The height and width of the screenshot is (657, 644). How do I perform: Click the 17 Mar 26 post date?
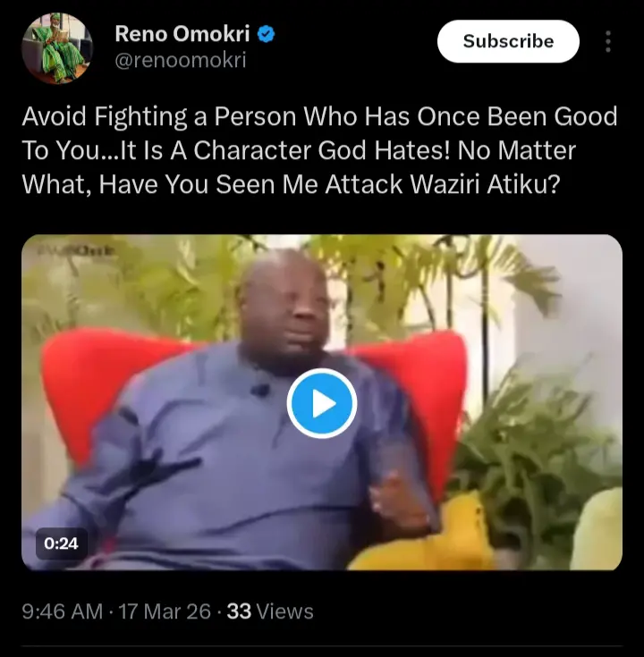pos(165,611)
